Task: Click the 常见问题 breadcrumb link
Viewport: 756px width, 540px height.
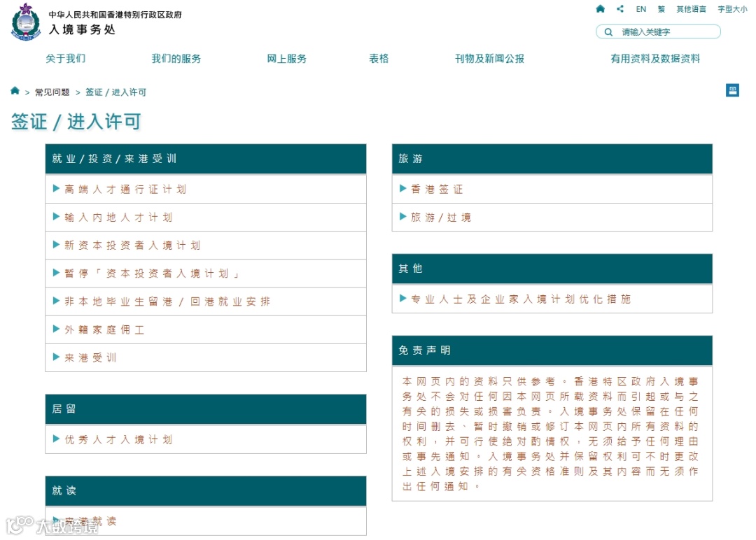Action: (52, 92)
